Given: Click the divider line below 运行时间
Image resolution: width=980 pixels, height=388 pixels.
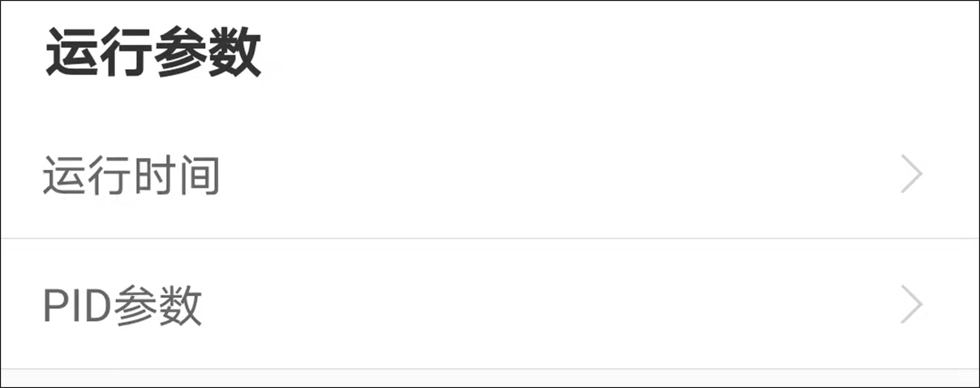Looking at the screenshot, I should point(490,238).
